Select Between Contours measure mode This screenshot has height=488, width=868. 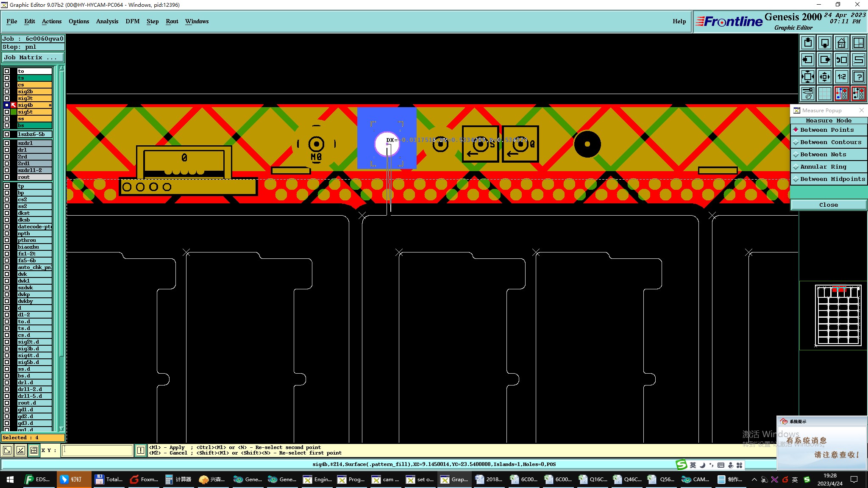pos(830,142)
